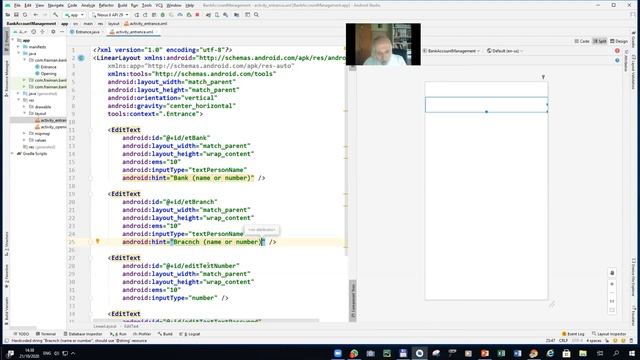The height and width of the screenshot is (360, 640).
Task: Click the Microsoft Store taskbar icon
Action: [566, 353]
